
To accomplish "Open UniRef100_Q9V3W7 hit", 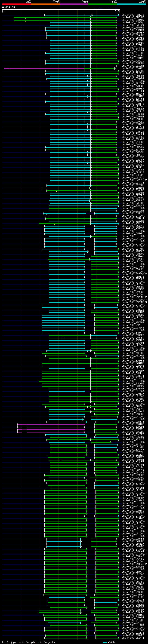I will point(133,371).
